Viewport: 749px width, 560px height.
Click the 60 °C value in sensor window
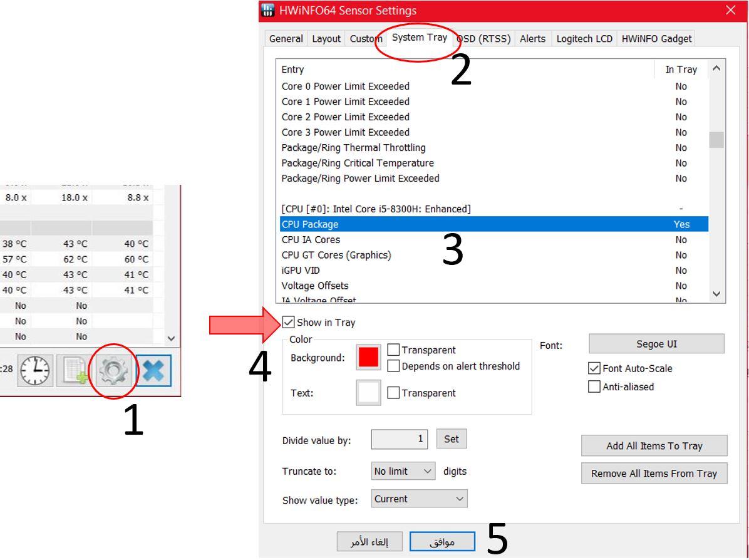pos(136,259)
